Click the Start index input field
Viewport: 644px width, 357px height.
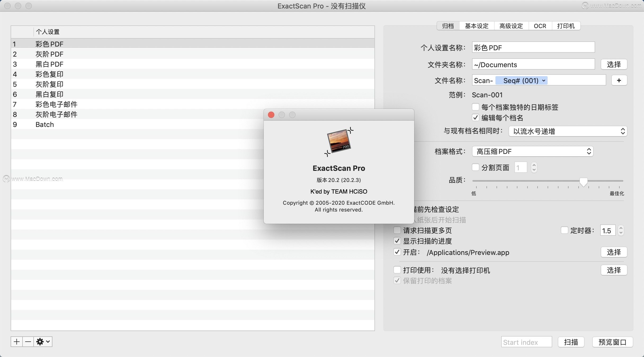[526, 342]
